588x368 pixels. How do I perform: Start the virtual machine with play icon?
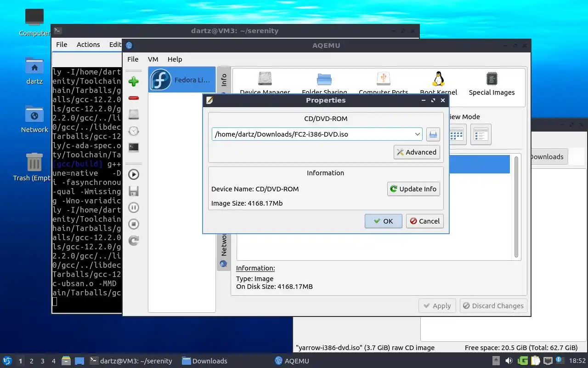coord(134,174)
